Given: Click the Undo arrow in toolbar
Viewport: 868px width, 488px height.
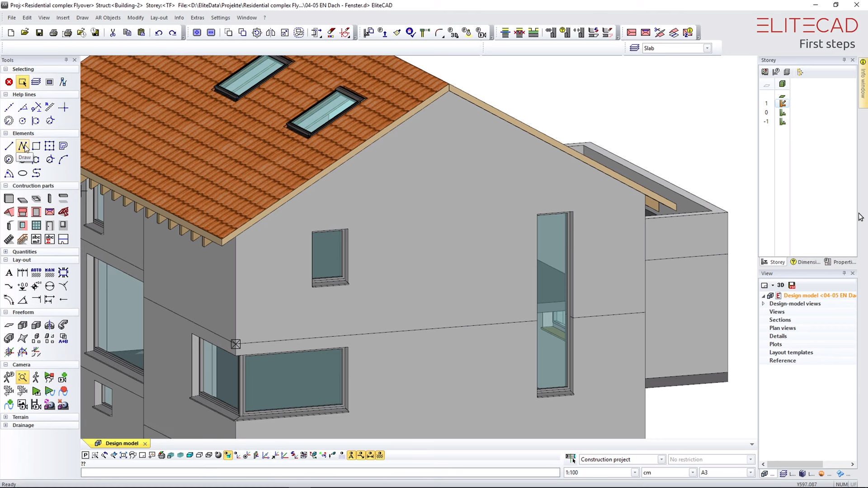Looking at the screenshot, I should (159, 33).
